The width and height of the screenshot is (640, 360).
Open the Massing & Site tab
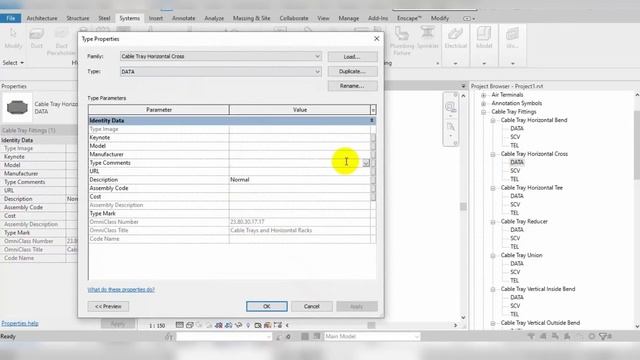click(251, 18)
